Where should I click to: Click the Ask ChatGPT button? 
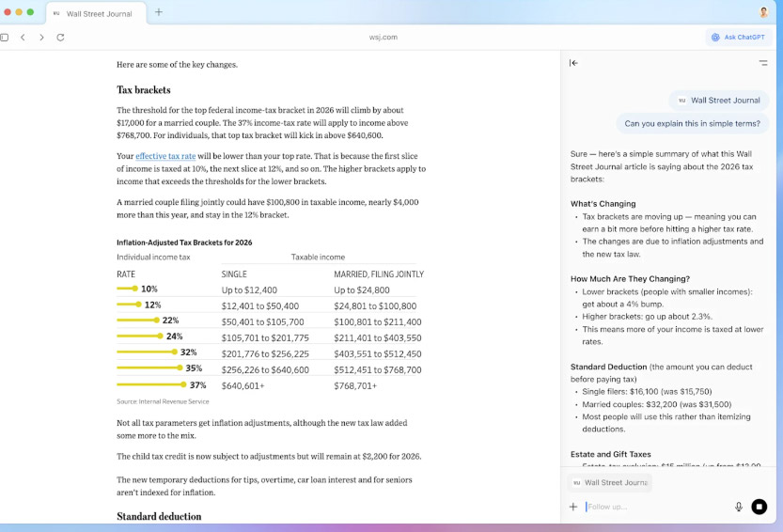tap(738, 38)
